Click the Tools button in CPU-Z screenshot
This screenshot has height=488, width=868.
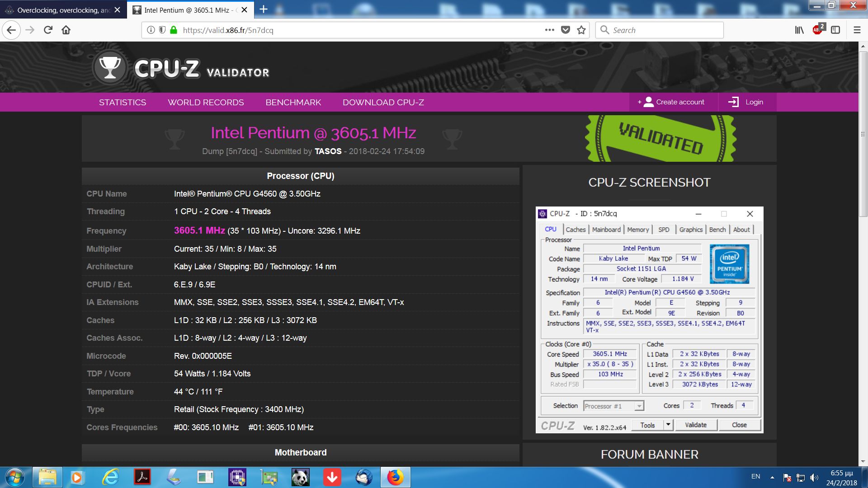click(647, 425)
